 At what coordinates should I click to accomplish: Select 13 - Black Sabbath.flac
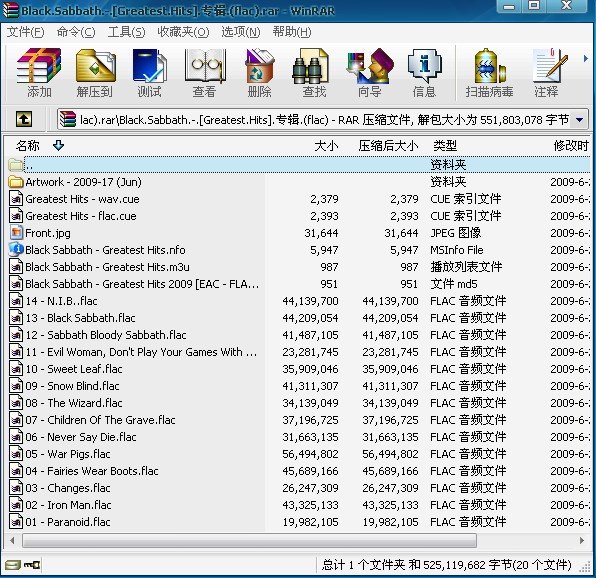tap(80, 318)
